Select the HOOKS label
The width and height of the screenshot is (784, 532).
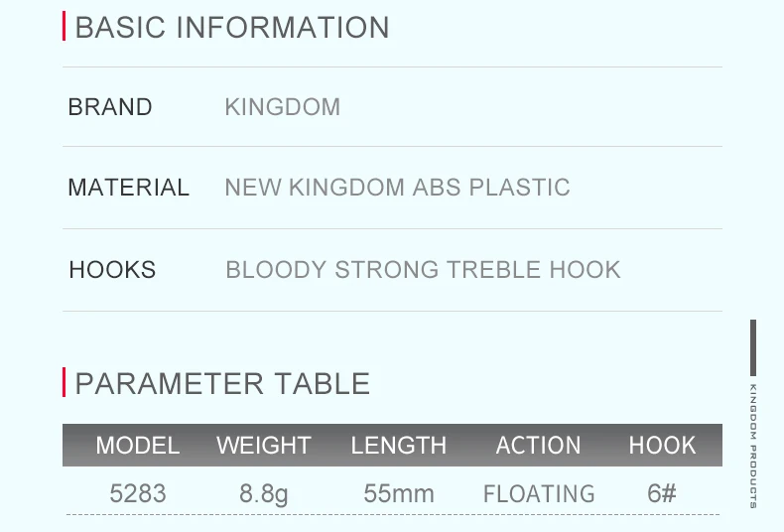point(112,270)
